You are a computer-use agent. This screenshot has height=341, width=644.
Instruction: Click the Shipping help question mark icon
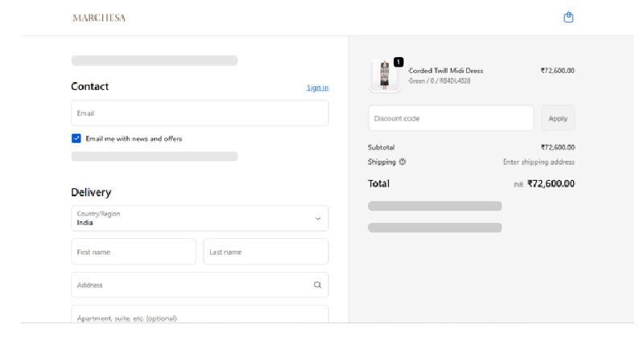[402, 162]
